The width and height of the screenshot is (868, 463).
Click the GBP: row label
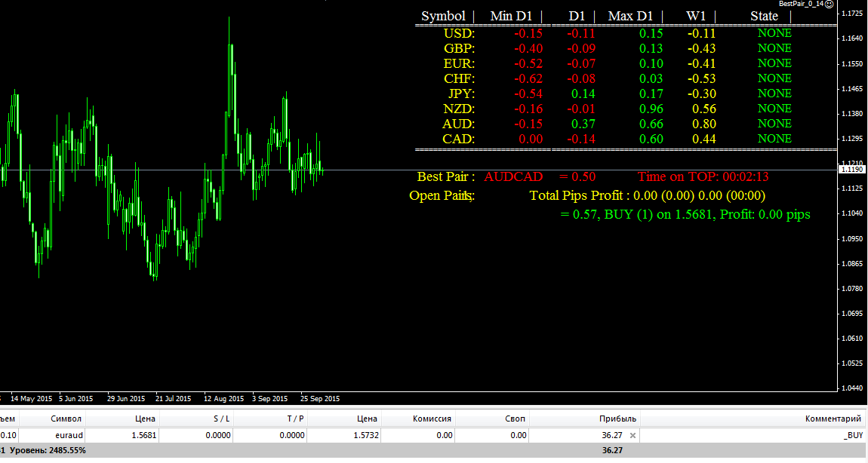[459, 49]
